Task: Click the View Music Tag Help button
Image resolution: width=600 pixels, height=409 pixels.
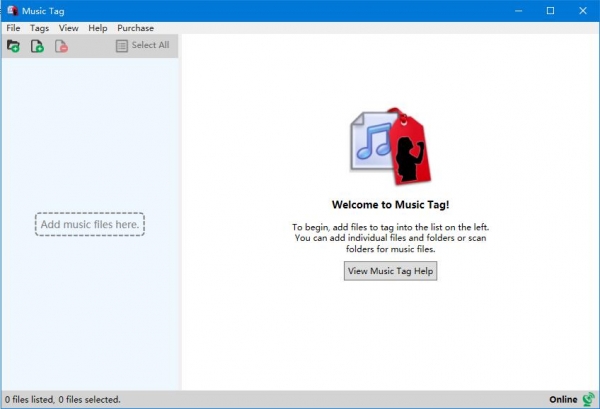Action: tap(390, 271)
